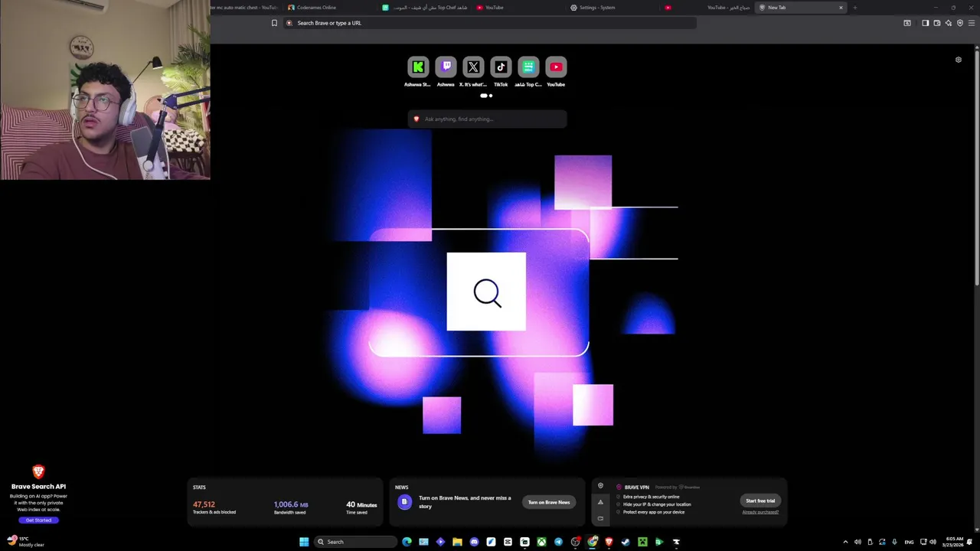
Task: Open the Windows Start menu
Action: pyautogui.click(x=304, y=542)
